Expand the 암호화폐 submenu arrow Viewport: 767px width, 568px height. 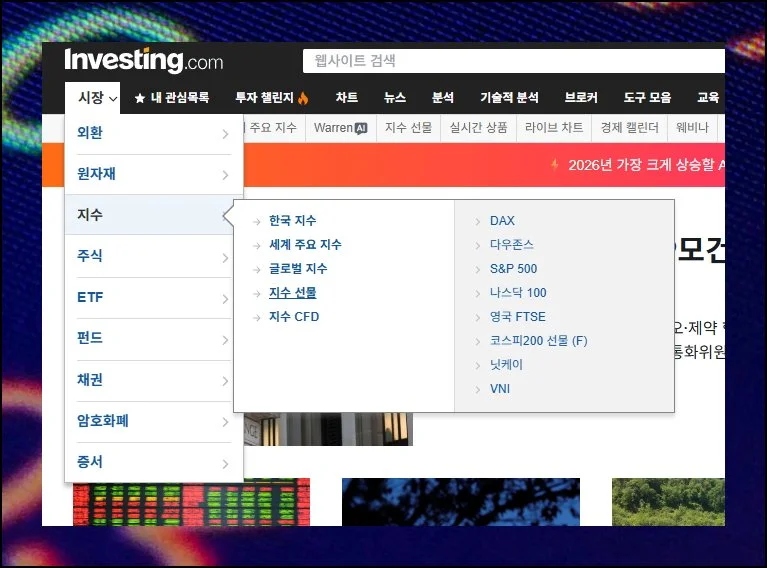[x=225, y=422]
